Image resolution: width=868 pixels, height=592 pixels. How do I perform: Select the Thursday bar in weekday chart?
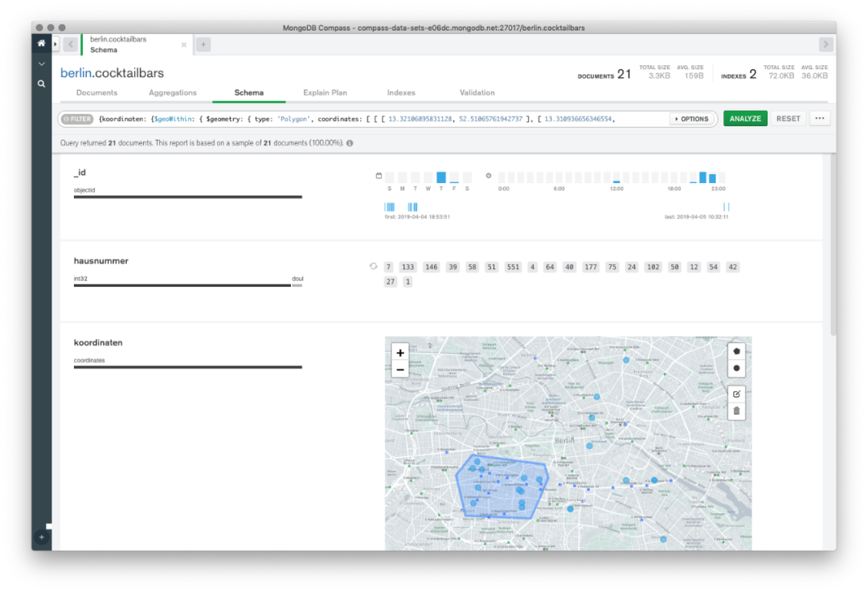[x=441, y=177]
